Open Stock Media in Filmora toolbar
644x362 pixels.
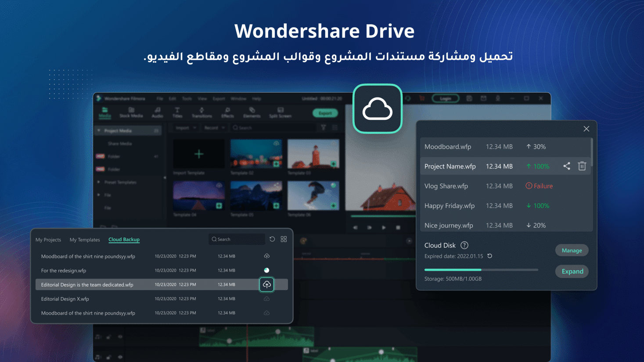pos(131,112)
